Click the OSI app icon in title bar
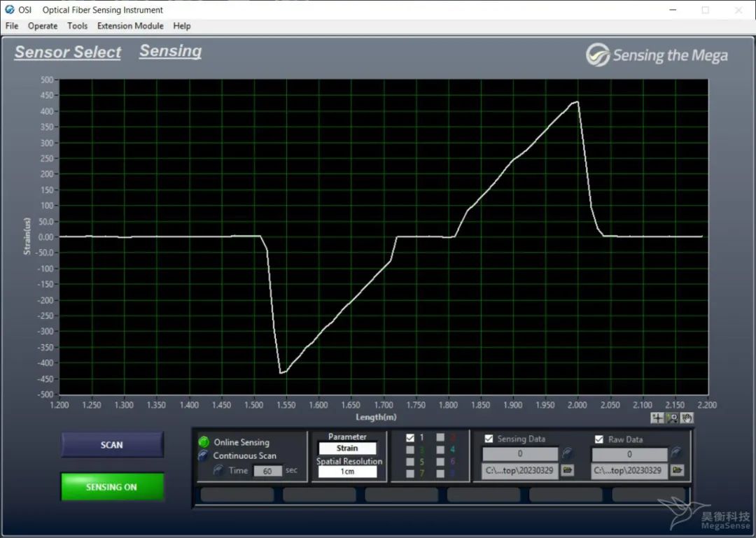 (10, 10)
